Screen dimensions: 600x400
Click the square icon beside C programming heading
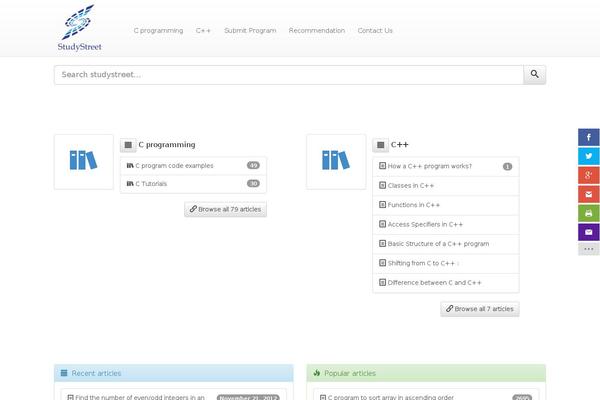click(128, 145)
